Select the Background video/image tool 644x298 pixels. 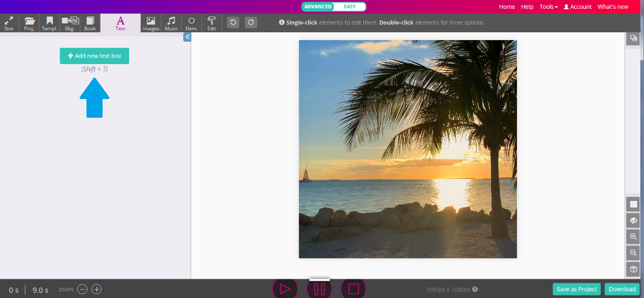click(x=70, y=23)
